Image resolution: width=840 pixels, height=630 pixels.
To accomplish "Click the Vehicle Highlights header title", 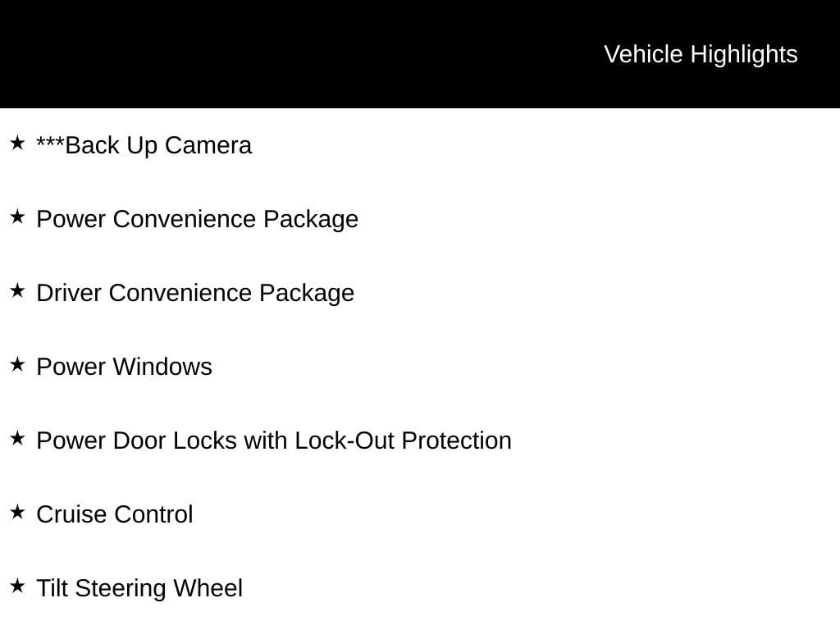I will pos(701,55).
